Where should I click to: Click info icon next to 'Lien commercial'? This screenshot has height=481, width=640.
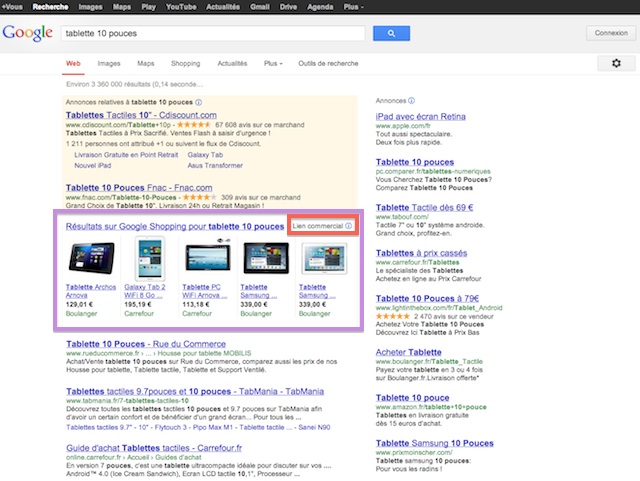pyautogui.click(x=348, y=226)
